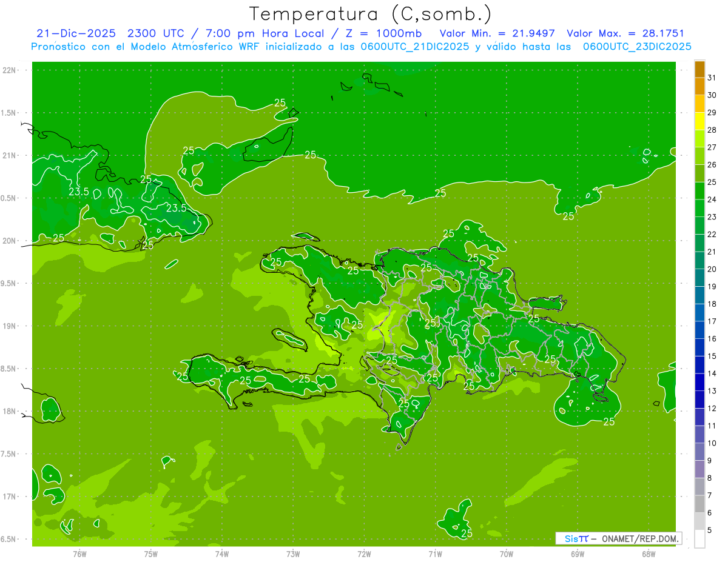This screenshot has height=562, width=728.
Task: Click the yellow swatch between 28 and 29
Action: pyautogui.click(x=699, y=121)
